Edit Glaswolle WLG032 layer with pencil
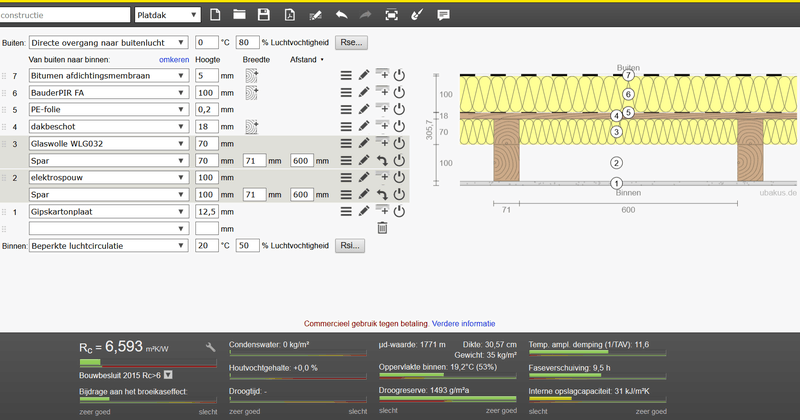 click(x=364, y=143)
